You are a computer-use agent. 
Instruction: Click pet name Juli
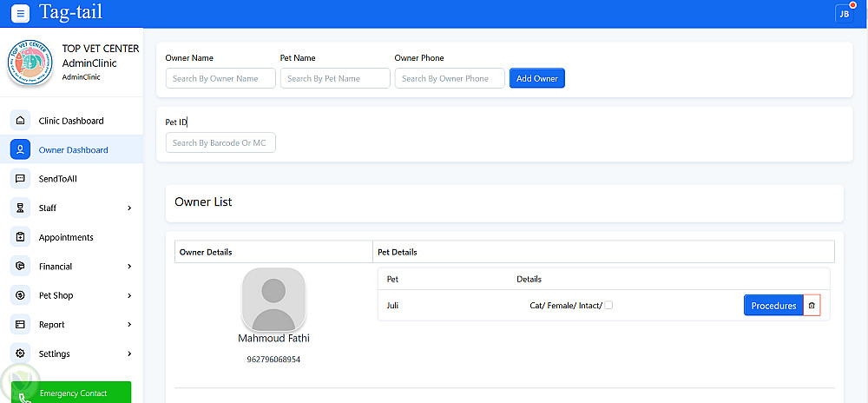click(392, 306)
